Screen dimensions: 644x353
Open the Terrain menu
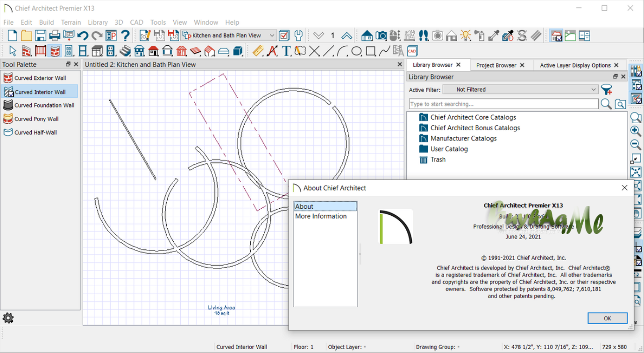pyautogui.click(x=71, y=22)
